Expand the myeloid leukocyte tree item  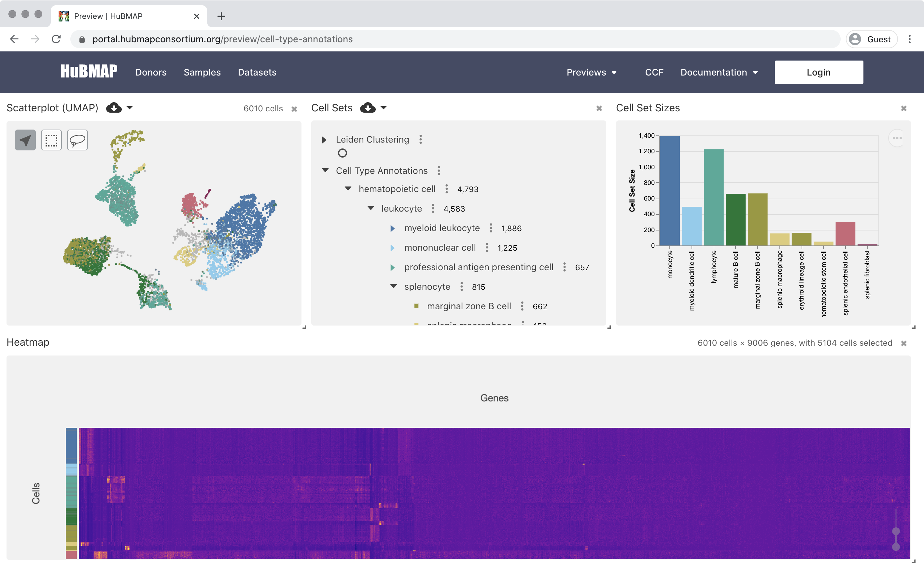click(392, 228)
